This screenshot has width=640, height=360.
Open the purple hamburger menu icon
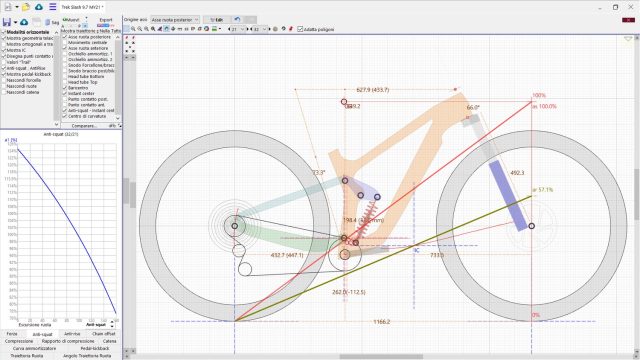[x=53, y=7]
